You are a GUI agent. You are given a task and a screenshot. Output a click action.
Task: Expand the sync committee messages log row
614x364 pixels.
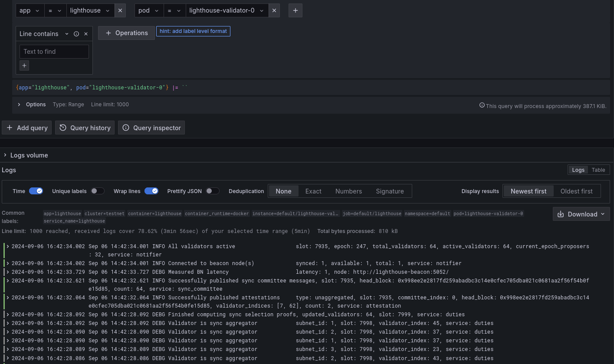click(x=8, y=281)
